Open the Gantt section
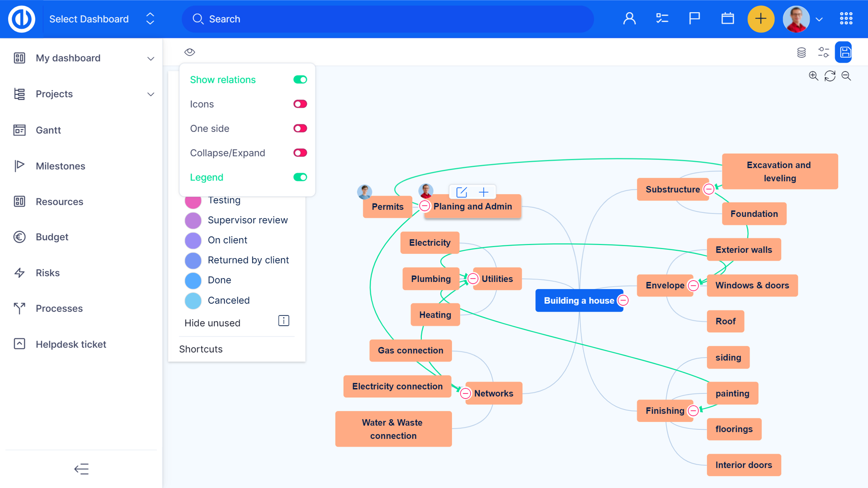868x488 pixels. pyautogui.click(x=48, y=130)
